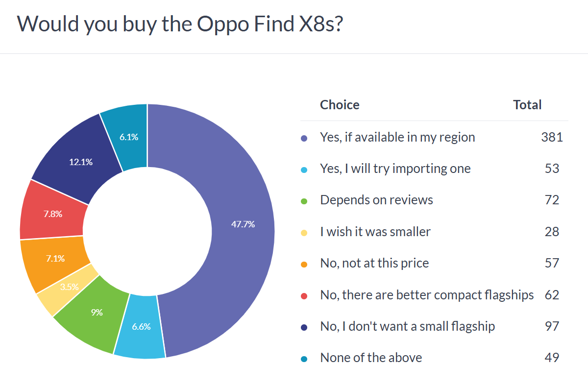Click the 6.1% teal donut segment
The image size is (588, 365).
[128, 137]
